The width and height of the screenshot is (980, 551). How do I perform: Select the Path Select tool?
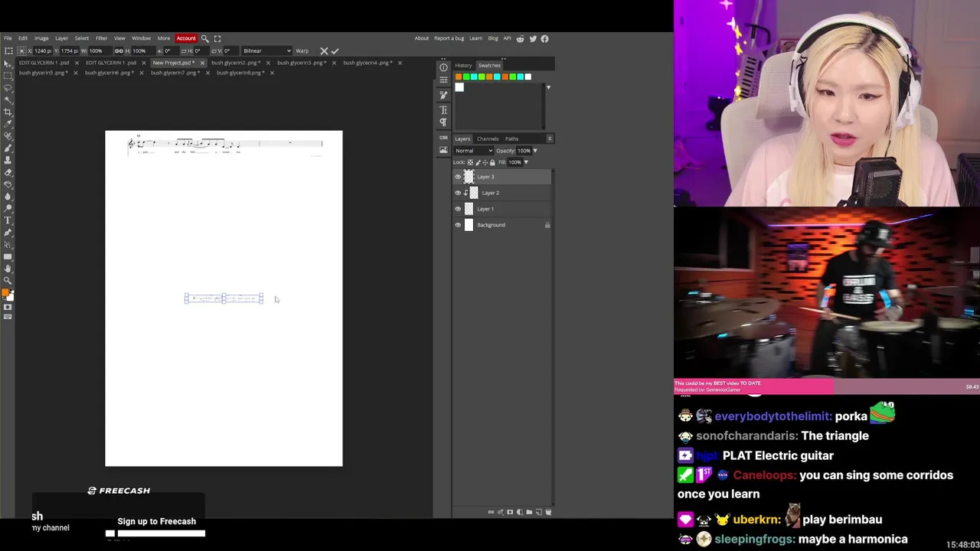pos(8,245)
